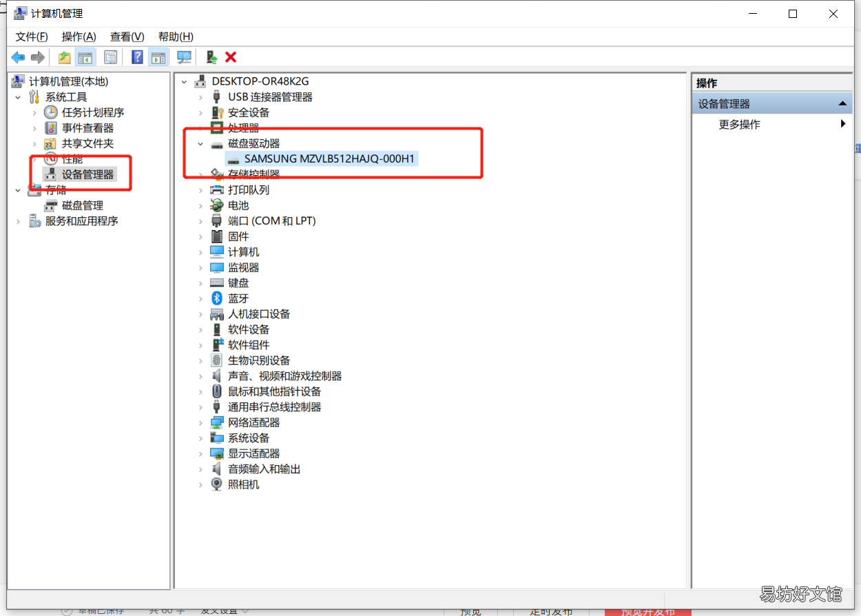This screenshot has height=616, width=861.
Task: Expand the 处理器 category
Action: point(201,128)
